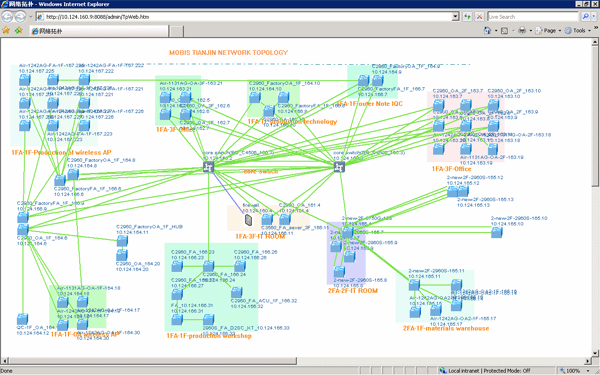Click the Stop loading button
The height and width of the screenshot is (375, 600).
pyautogui.click(x=479, y=16)
